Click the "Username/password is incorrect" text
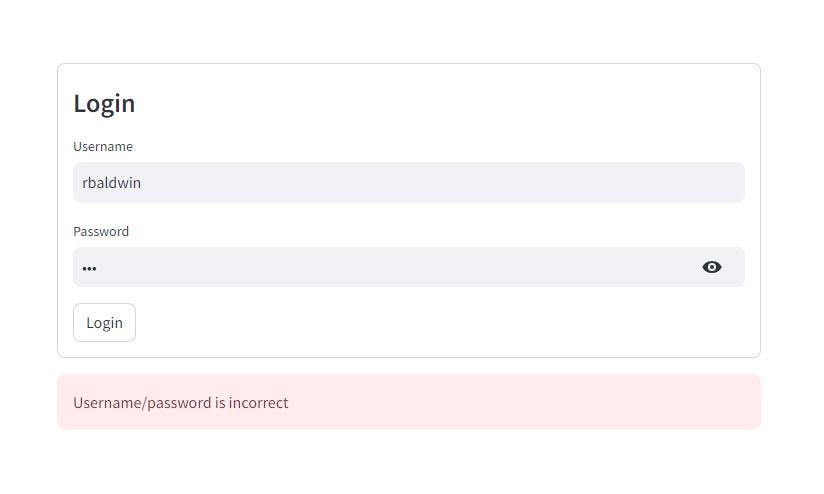 (x=181, y=402)
